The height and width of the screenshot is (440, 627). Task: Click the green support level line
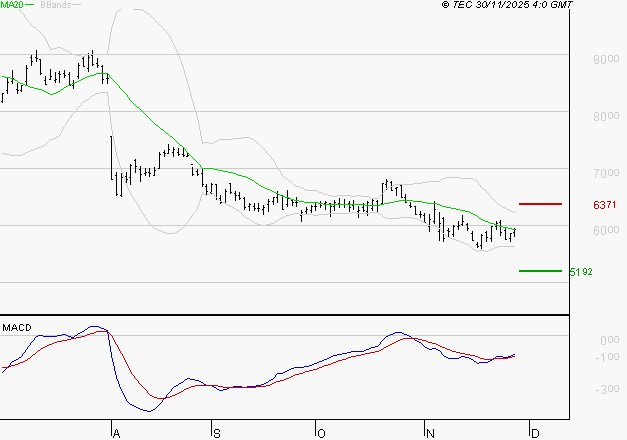click(540, 271)
